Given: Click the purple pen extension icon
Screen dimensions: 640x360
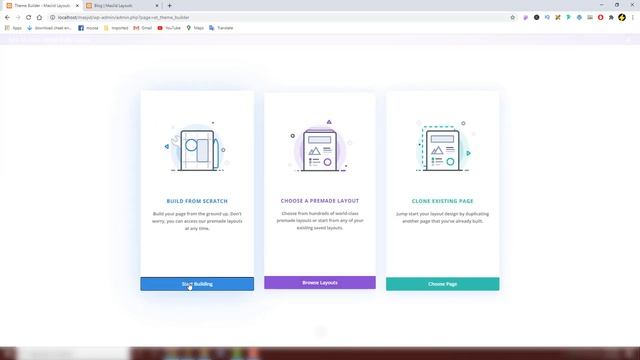Looking at the screenshot, I should (526, 18).
